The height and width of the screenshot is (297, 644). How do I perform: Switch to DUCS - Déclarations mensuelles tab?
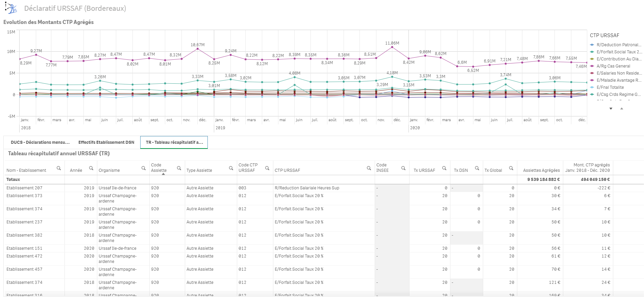pyautogui.click(x=40, y=142)
